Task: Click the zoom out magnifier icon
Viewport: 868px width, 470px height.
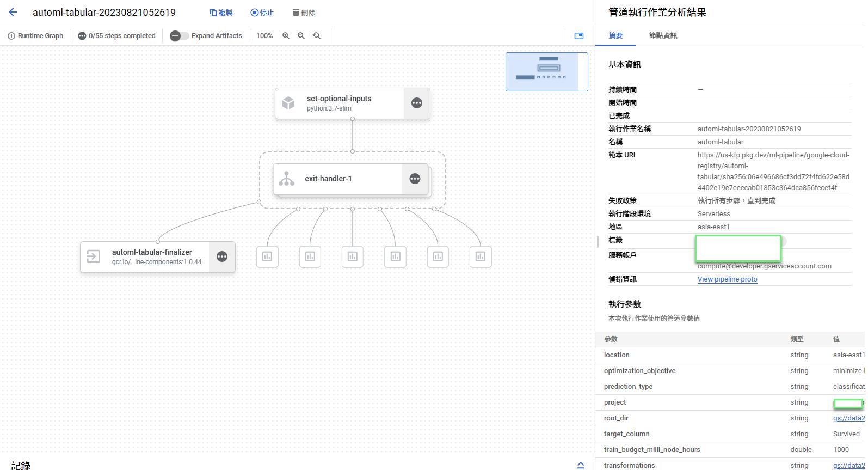Action: click(x=301, y=36)
